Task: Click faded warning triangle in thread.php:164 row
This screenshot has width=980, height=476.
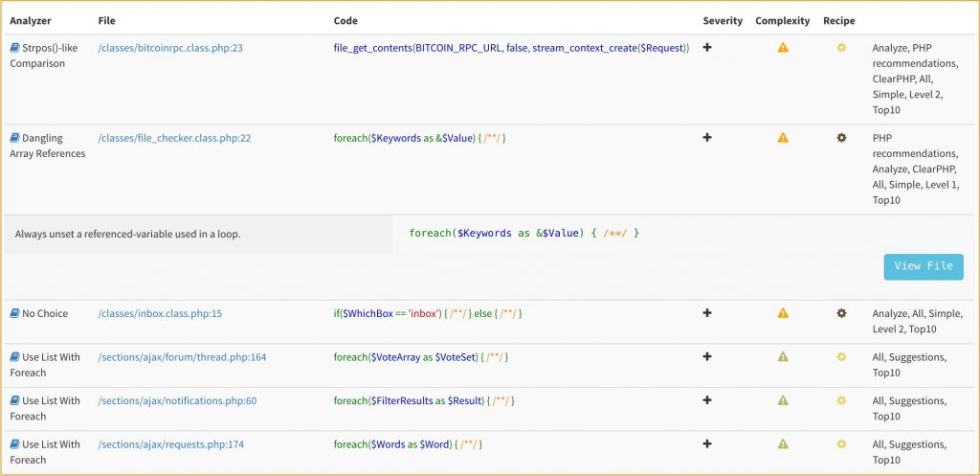Action: pos(783,356)
